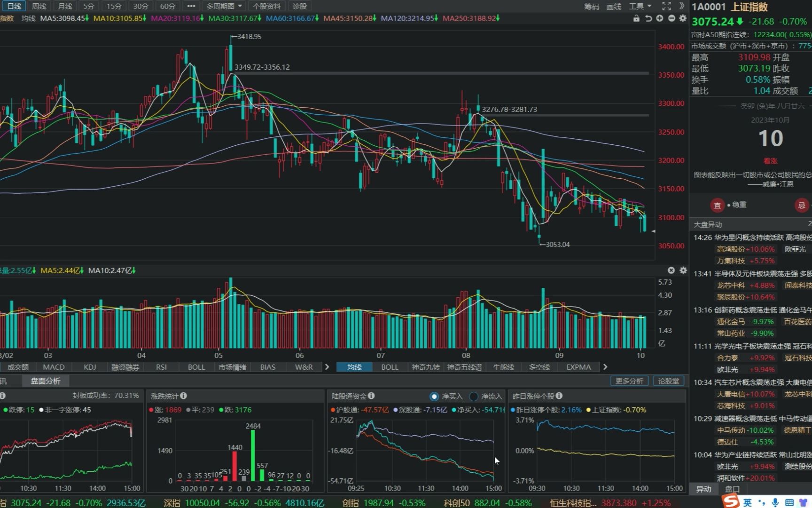Image resolution: width=812 pixels, height=508 pixels.
Task: Open Sogou skin shirt icon
Action: (x=803, y=502)
